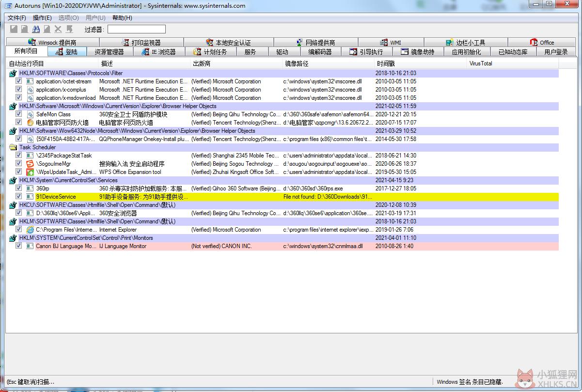Image resolution: width=582 pixels, height=392 pixels.
Task: Click the 360rp service entry icon
Action: pyautogui.click(x=30, y=188)
